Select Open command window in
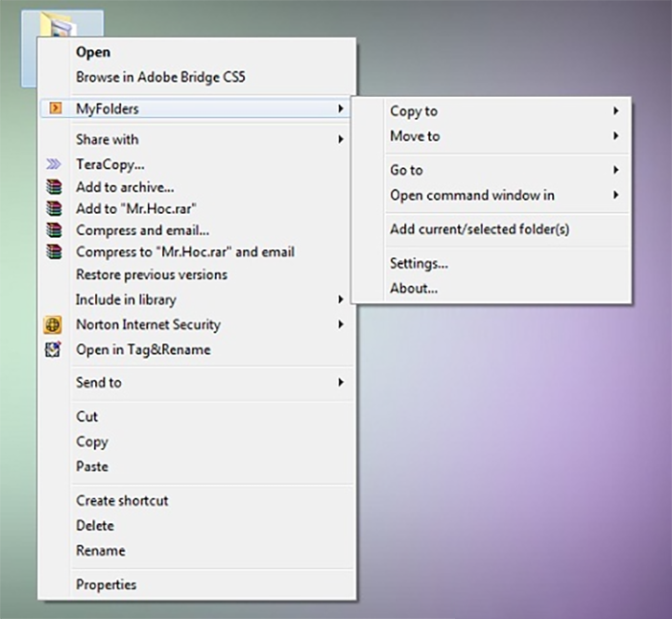The image size is (672, 619). tap(492, 195)
